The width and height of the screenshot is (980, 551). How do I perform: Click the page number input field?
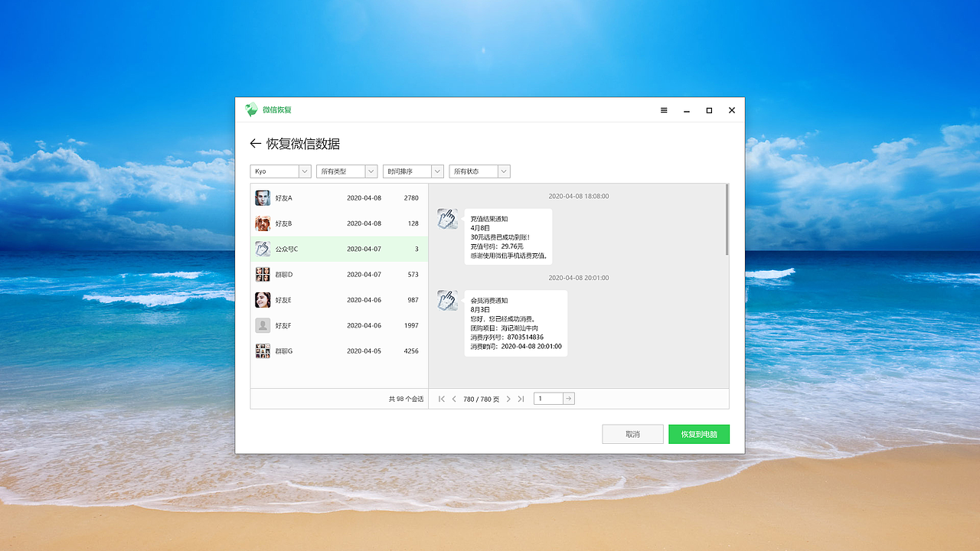tap(548, 399)
